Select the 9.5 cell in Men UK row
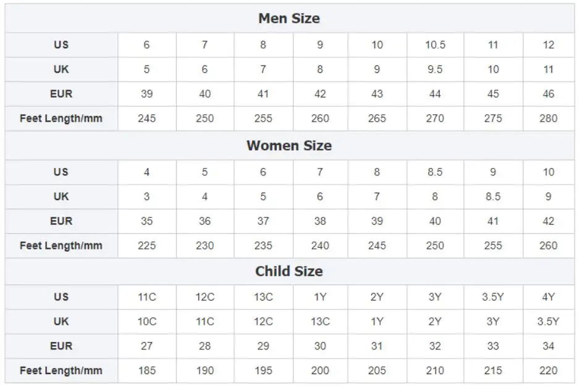The image size is (579, 392). pyautogui.click(x=435, y=70)
